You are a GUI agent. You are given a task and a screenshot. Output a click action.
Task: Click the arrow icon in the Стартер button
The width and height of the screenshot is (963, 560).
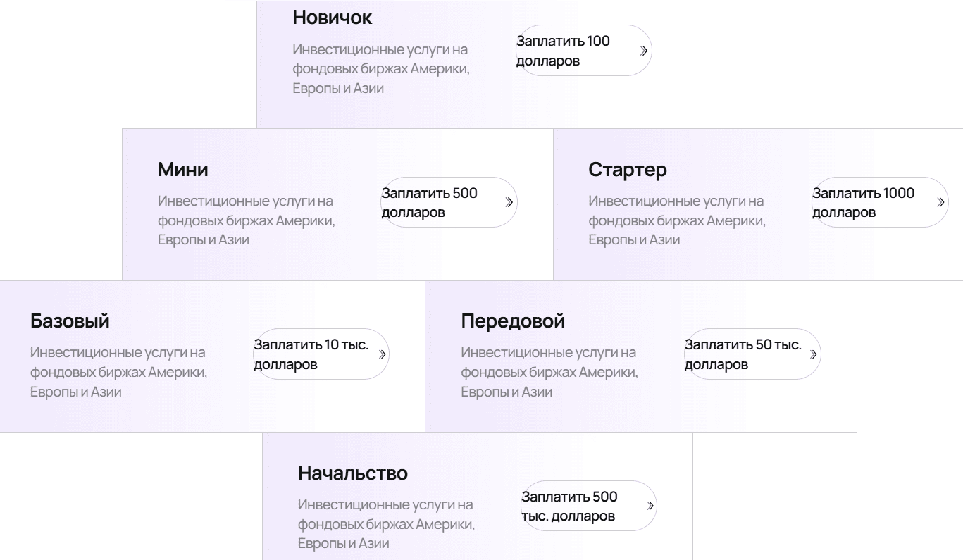[940, 203]
